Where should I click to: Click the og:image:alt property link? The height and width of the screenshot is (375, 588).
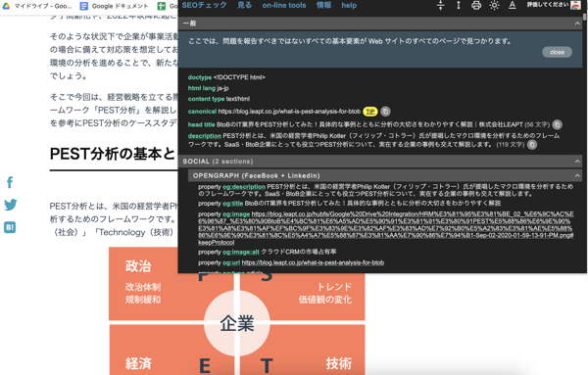tap(241, 253)
